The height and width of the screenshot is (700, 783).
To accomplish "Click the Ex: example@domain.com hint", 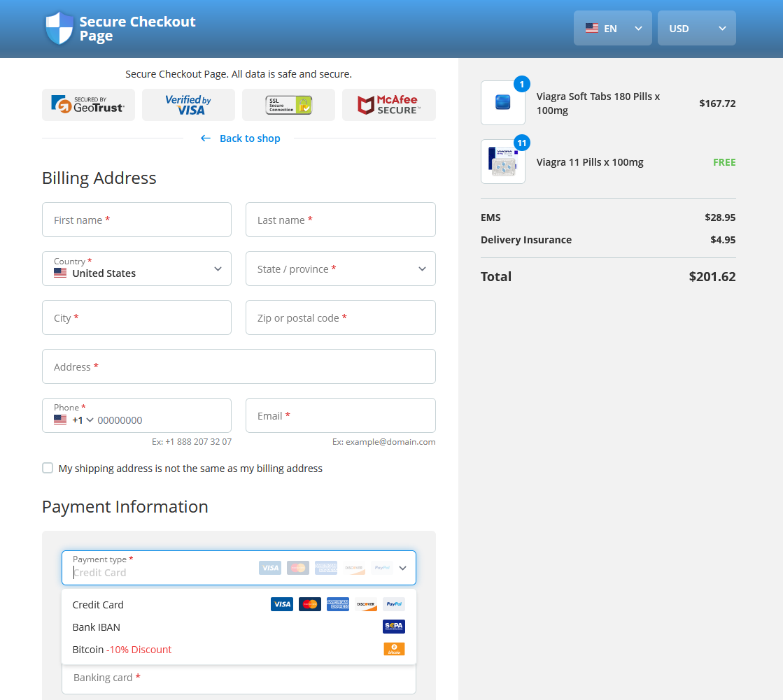I will [383, 441].
